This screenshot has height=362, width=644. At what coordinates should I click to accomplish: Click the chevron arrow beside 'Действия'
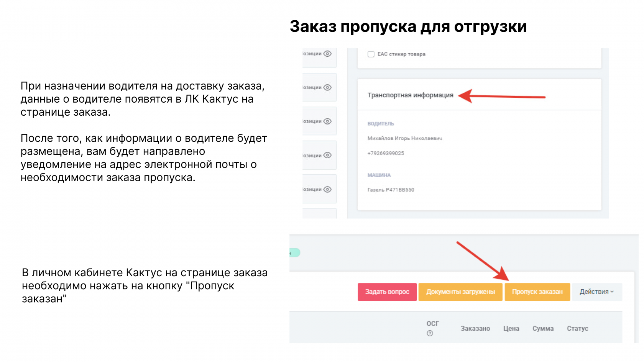coord(612,292)
